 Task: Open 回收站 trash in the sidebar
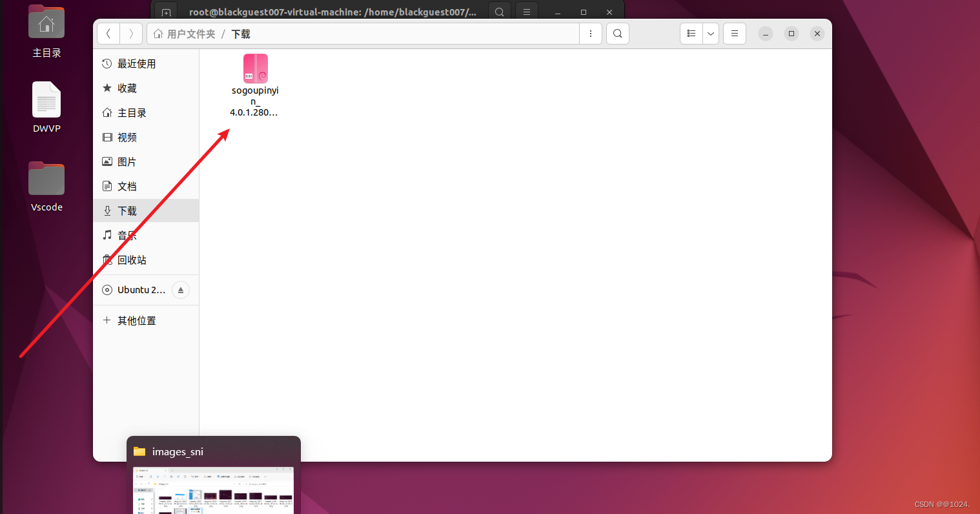click(x=146, y=260)
